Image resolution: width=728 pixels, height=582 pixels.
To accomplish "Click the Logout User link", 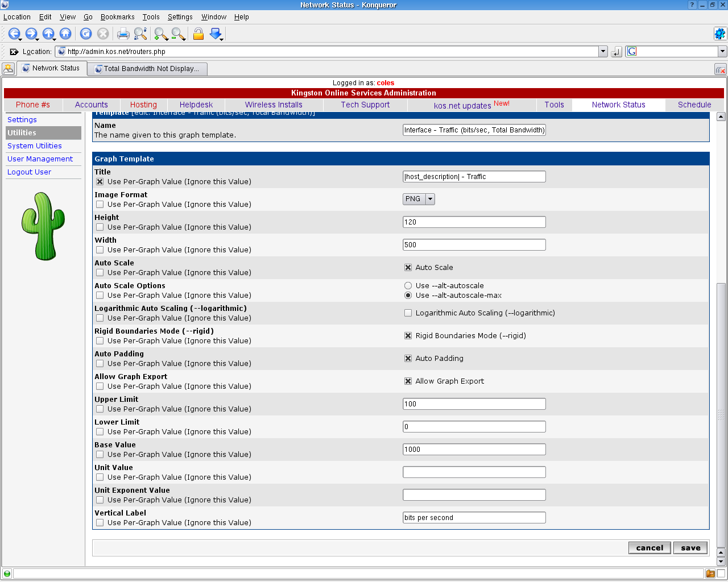I will pyautogui.click(x=29, y=172).
